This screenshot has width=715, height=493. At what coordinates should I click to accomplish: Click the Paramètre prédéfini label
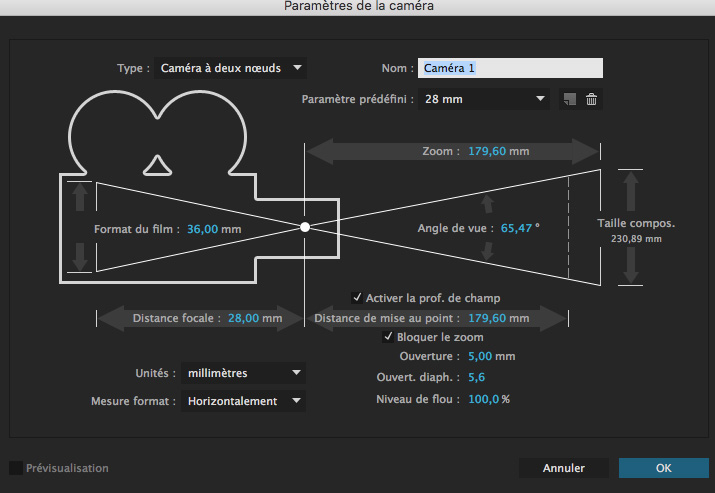[x=358, y=99]
